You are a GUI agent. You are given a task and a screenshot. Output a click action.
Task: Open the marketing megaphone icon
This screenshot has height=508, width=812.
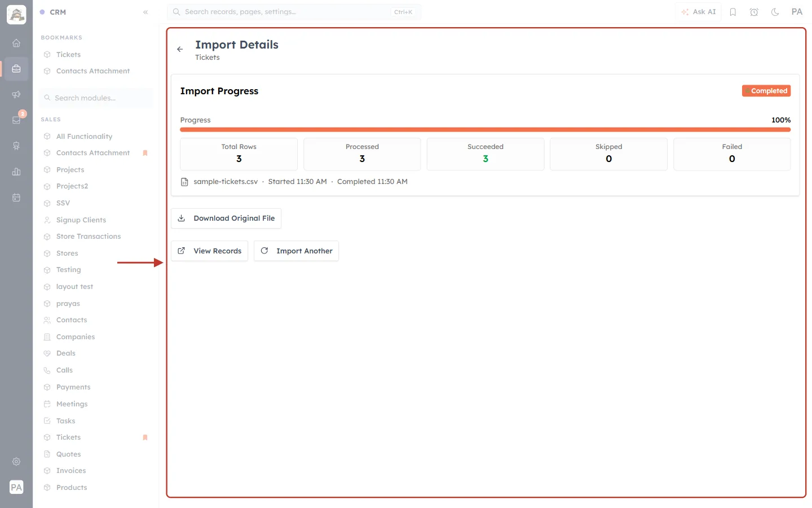(16, 94)
